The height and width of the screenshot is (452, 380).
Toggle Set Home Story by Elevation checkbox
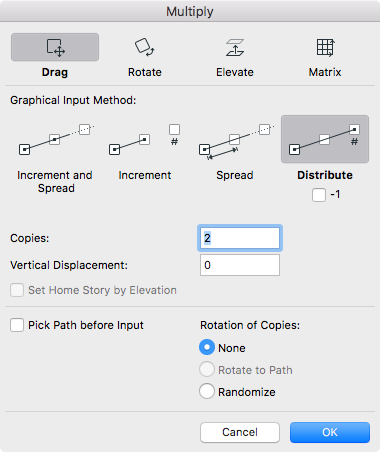pos(17,290)
